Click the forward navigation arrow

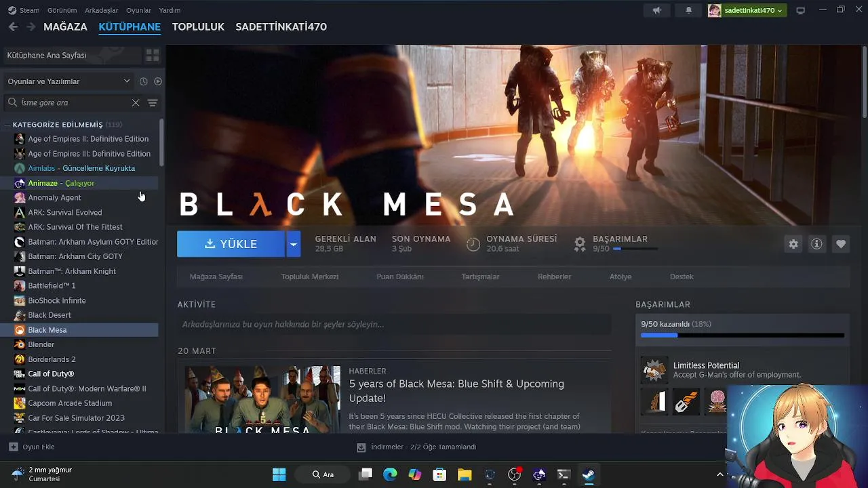31,26
